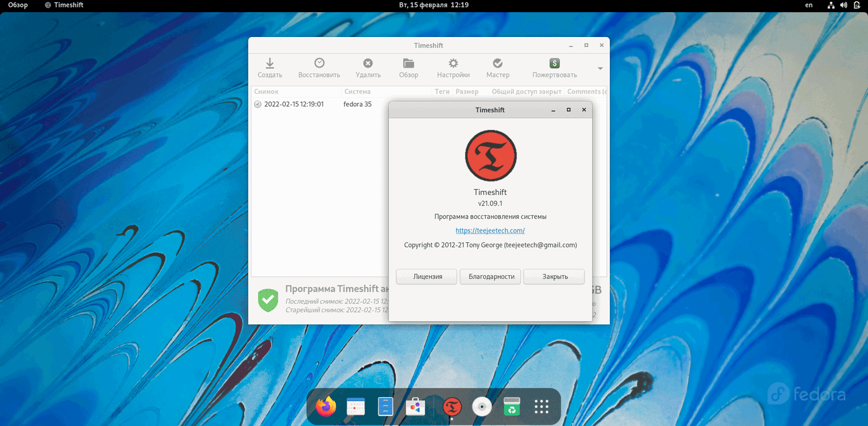Click the volume speaker icon in top bar

click(844, 5)
